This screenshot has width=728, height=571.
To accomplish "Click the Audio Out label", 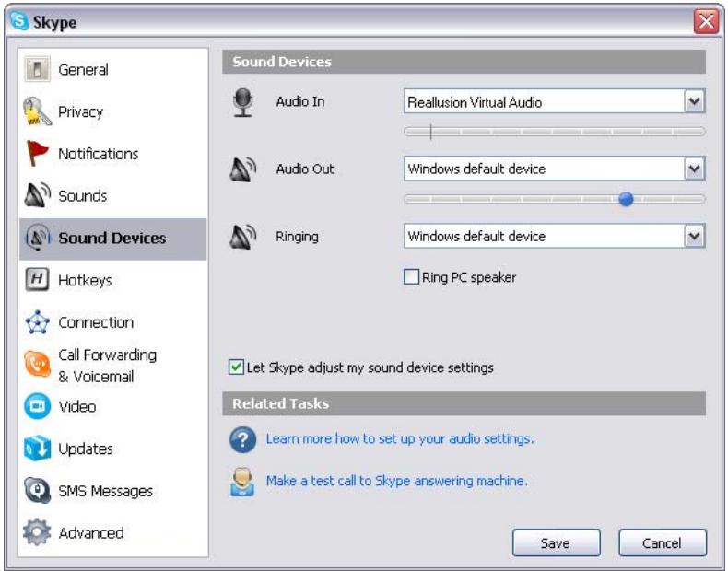I will coord(305,169).
